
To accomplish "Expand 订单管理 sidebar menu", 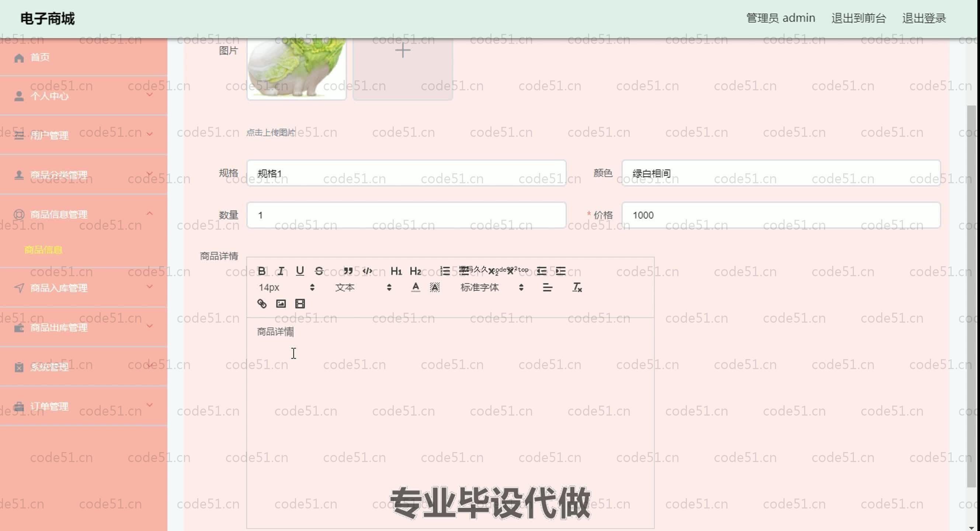I will pos(84,406).
